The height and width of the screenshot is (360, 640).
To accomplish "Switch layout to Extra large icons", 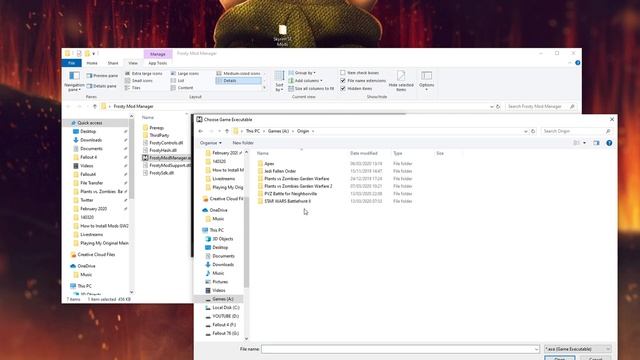I will [144, 73].
